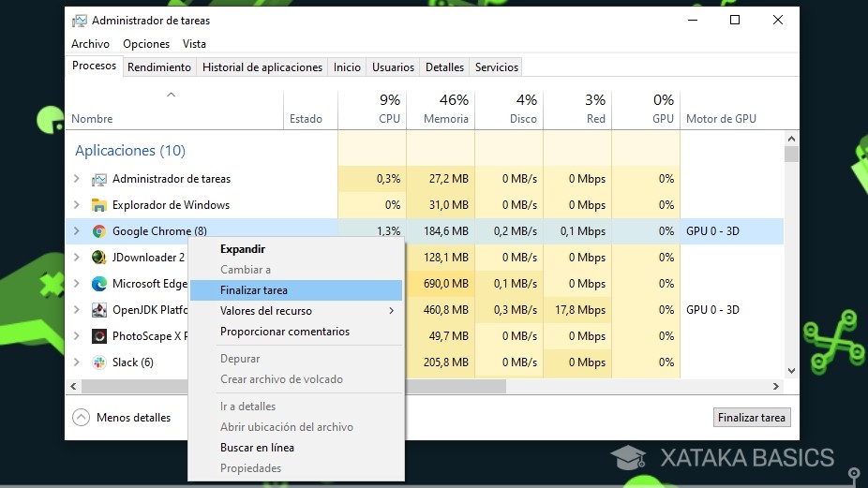
Task: Click the Menos detalles circle arrow icon
Action: tap(81, 417)
